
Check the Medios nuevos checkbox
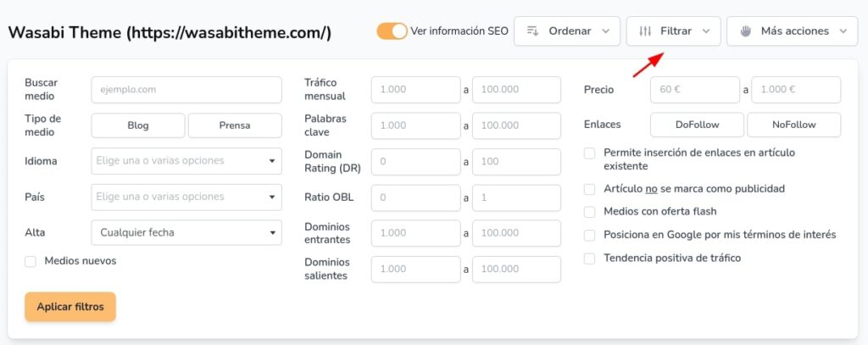coord(31,261)
